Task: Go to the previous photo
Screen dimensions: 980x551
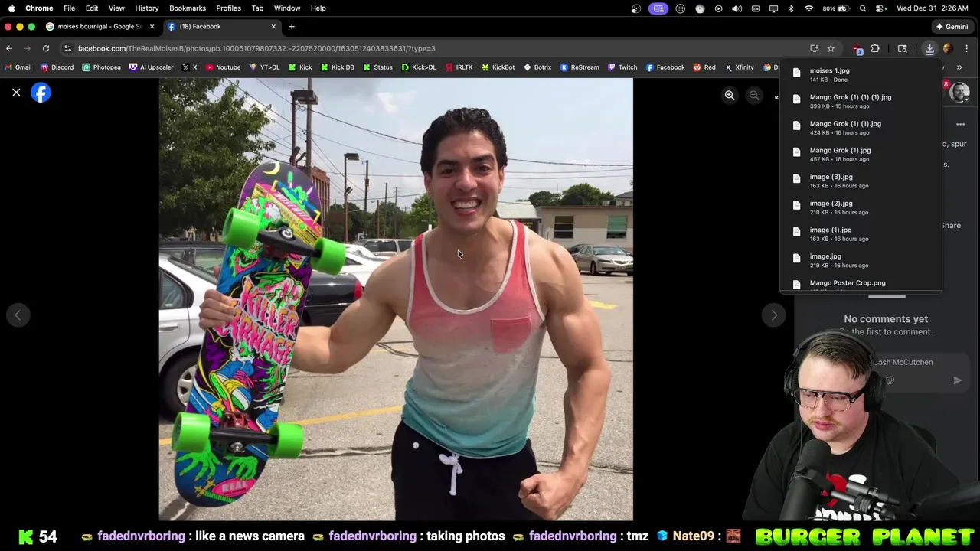Action: (18, 315)
